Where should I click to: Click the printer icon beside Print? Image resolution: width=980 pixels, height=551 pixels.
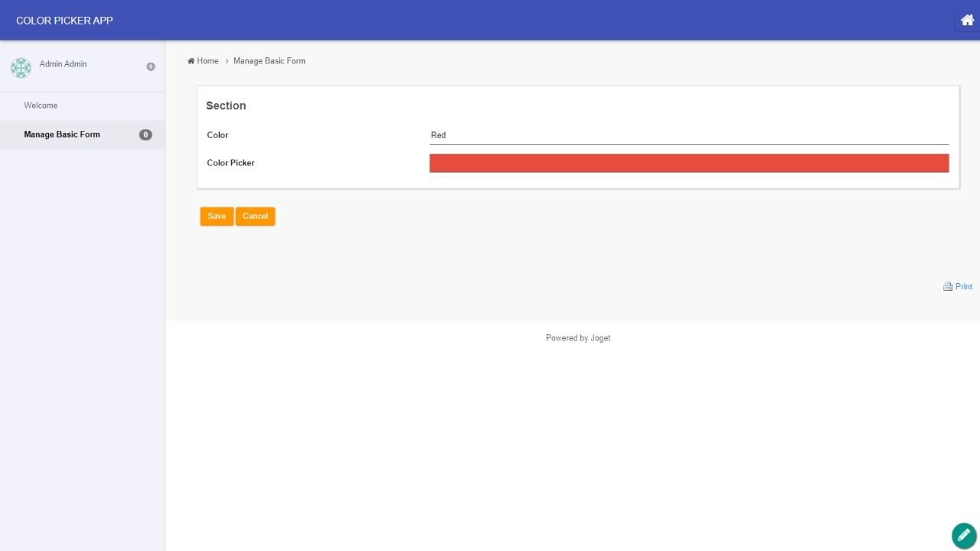click(x=948, y=287)
